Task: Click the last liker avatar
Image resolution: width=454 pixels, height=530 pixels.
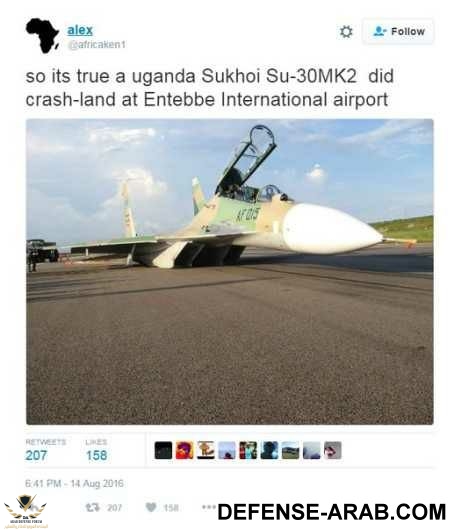Action: [x=333, y=450]
